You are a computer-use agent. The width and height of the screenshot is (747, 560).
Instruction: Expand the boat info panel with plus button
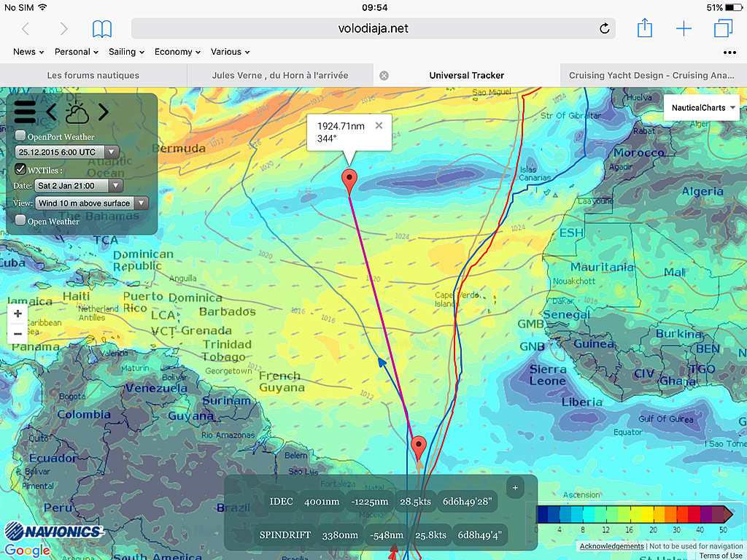(515, 488)
